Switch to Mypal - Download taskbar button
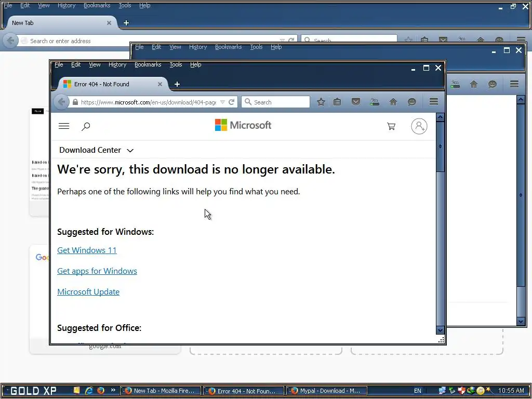This screenshot has width=532, height=399. (x=326, y=391)
